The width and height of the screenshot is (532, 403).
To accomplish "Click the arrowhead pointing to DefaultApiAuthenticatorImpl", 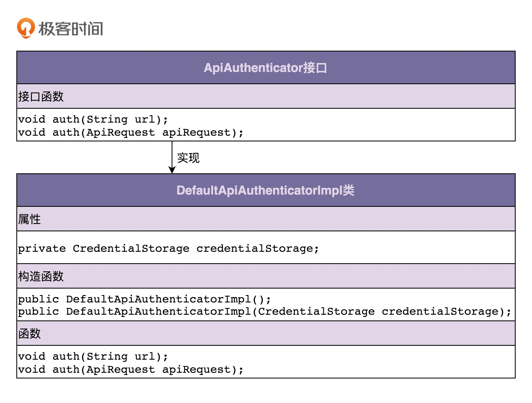I will (172, 170).
